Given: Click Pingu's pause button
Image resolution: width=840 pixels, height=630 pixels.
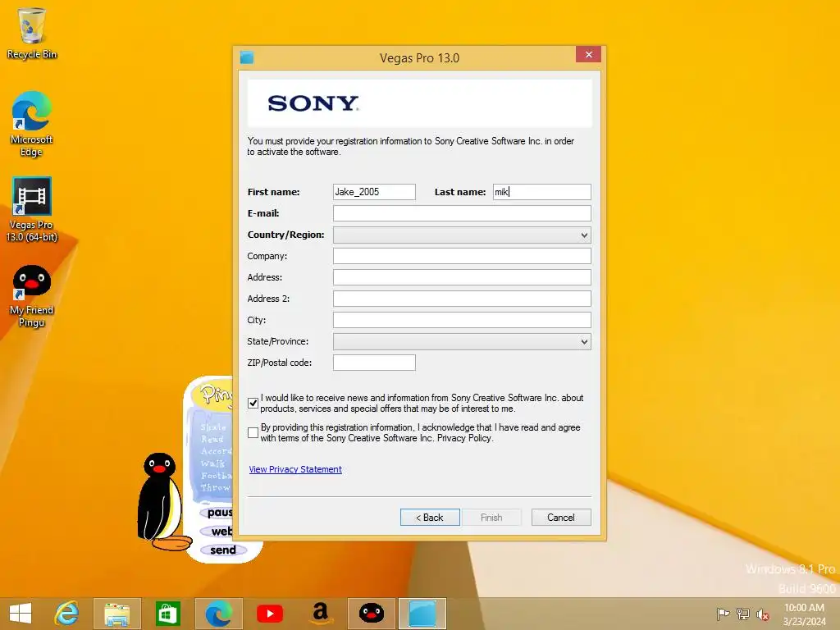Looking at the screenshot, I should click(217, 513).
